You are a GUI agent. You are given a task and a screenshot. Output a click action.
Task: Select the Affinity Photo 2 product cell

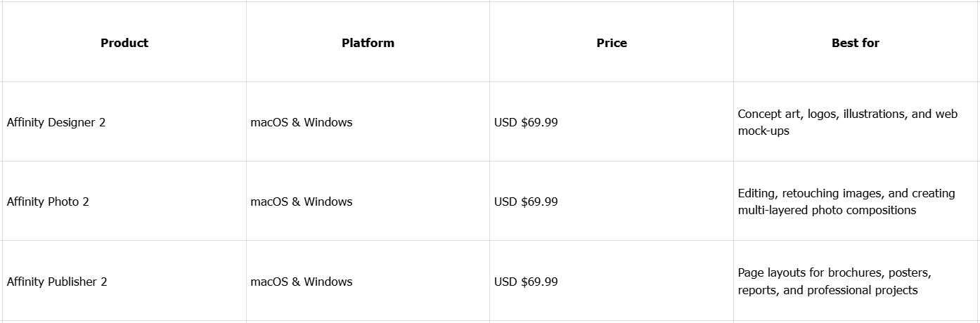48,202
